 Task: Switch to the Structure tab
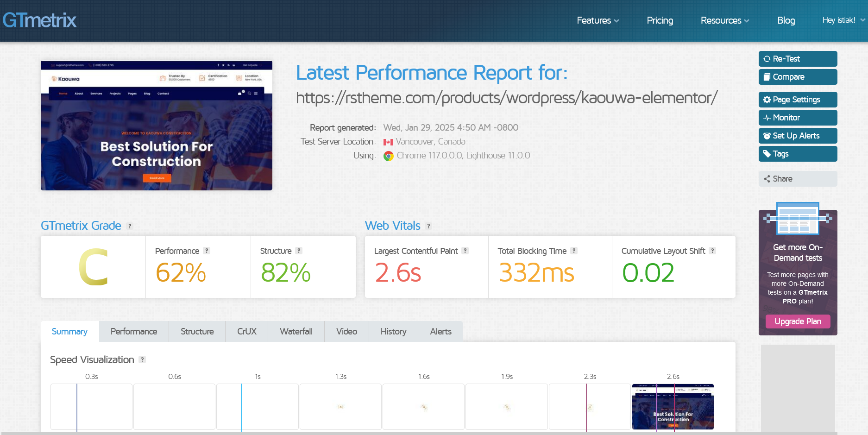coord(197,331)
